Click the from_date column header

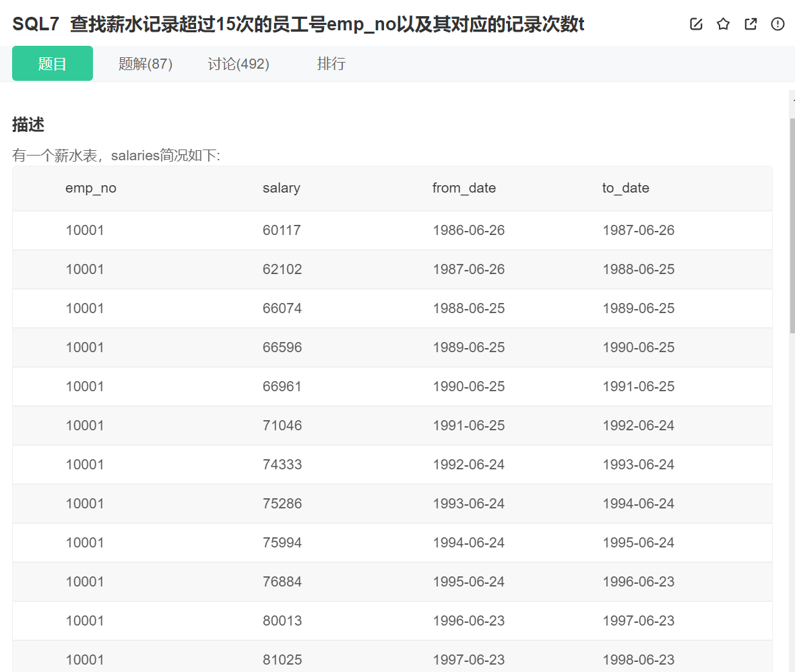coord(464,188)
